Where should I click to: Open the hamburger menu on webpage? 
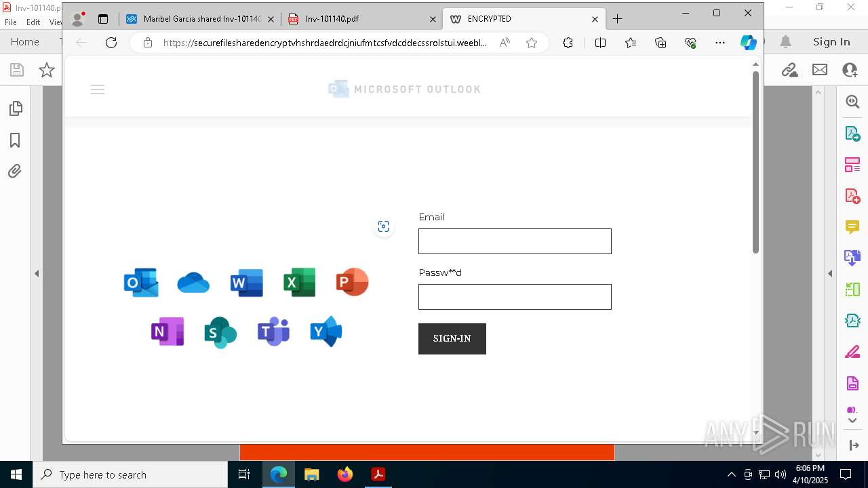click(98, 89)
